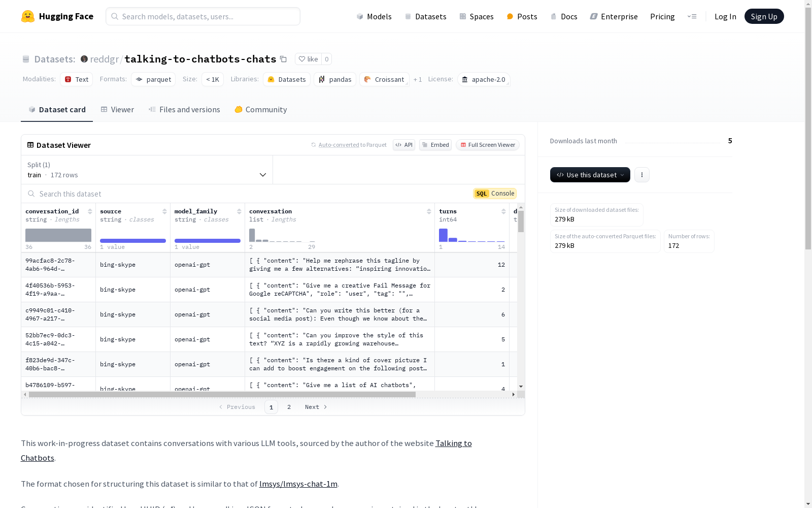Open the reddgr user profile link
812x508 pixels.
tap(104, 59)
